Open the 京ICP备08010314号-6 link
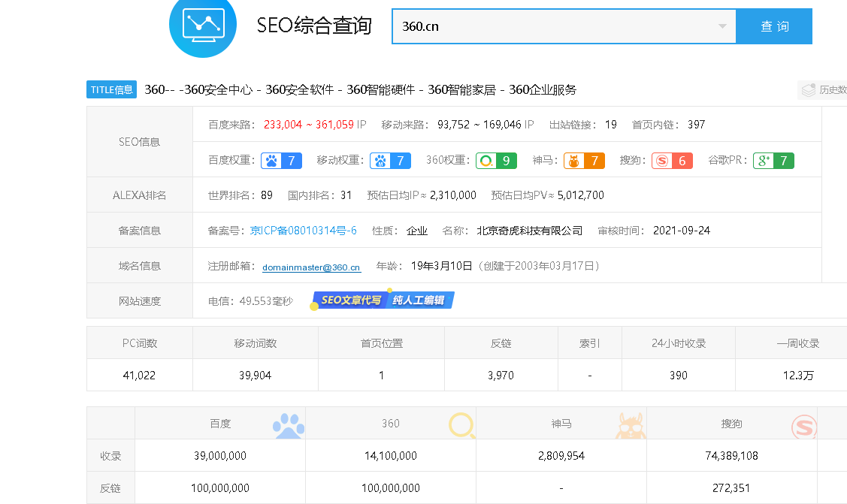 point(303,231)
